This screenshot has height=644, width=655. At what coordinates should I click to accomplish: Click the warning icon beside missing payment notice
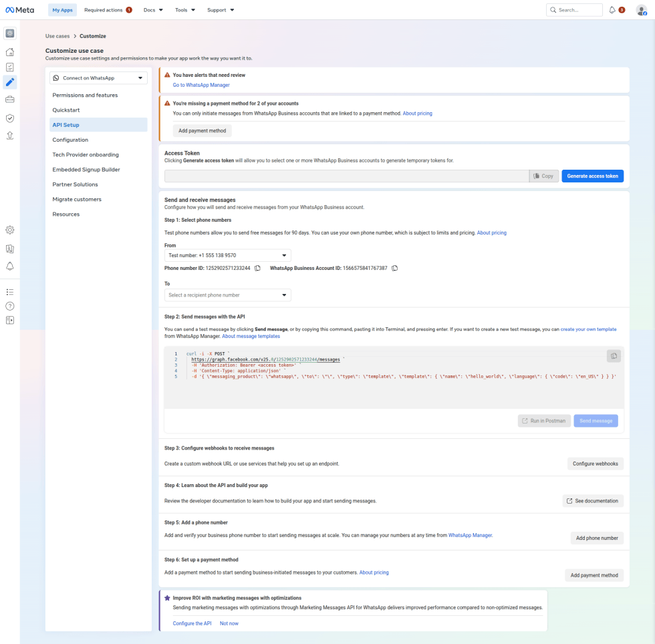[x=167, y=103]
